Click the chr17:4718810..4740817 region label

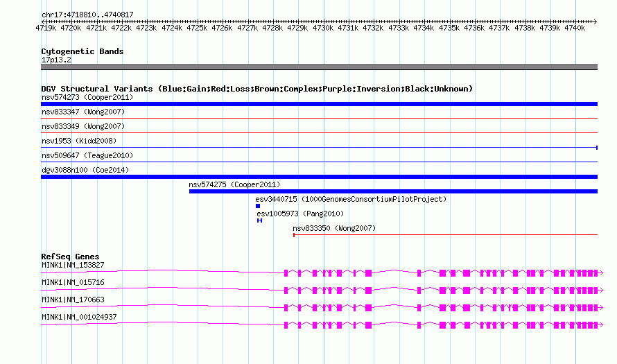coord(87,15)
